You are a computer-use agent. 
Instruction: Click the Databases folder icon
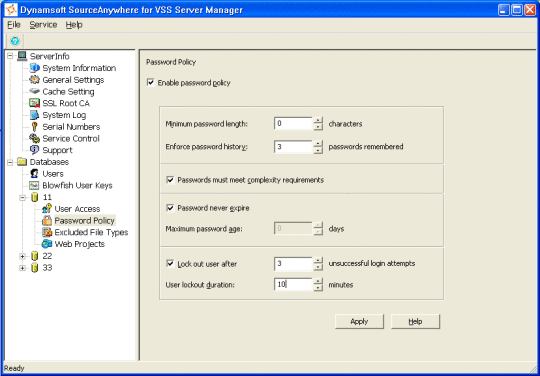(22, 161)
